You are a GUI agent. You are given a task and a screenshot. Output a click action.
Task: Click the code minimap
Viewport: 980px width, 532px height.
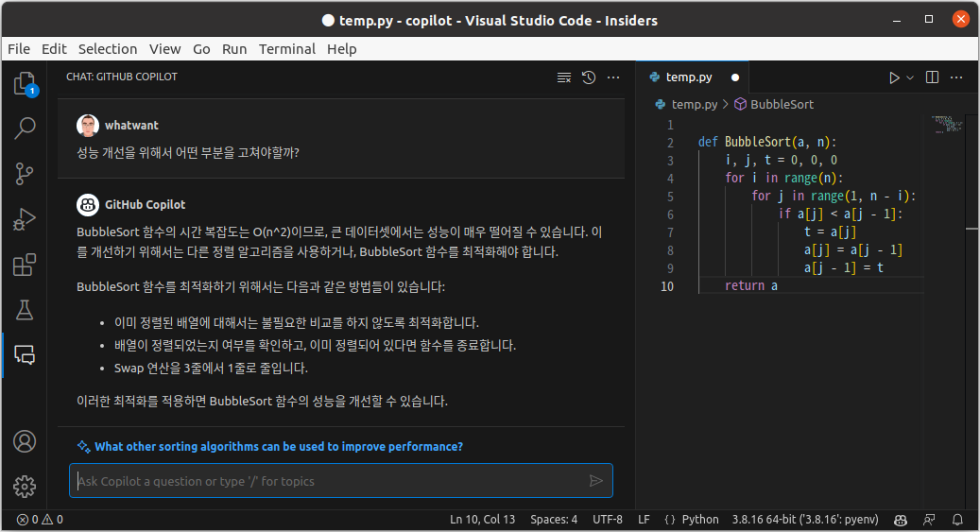pos(948,125)
